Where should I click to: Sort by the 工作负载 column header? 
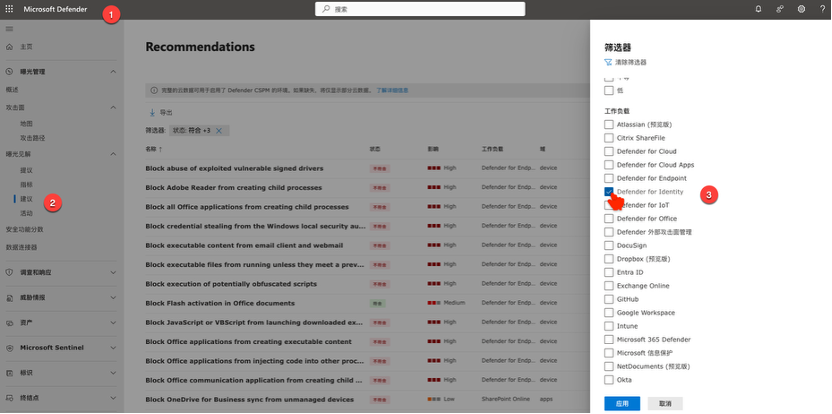(x=492, y=150)
